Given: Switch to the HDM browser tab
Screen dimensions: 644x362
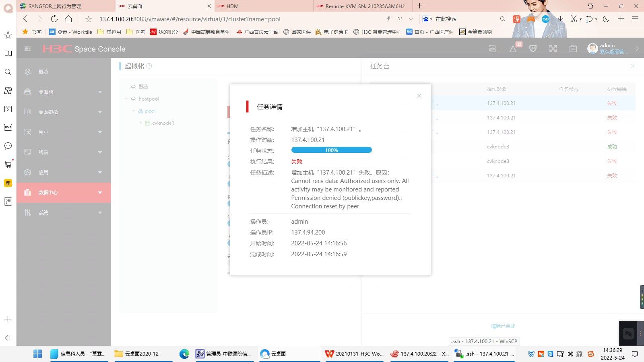Looking at the screenshot, I should tap(264, 6).
